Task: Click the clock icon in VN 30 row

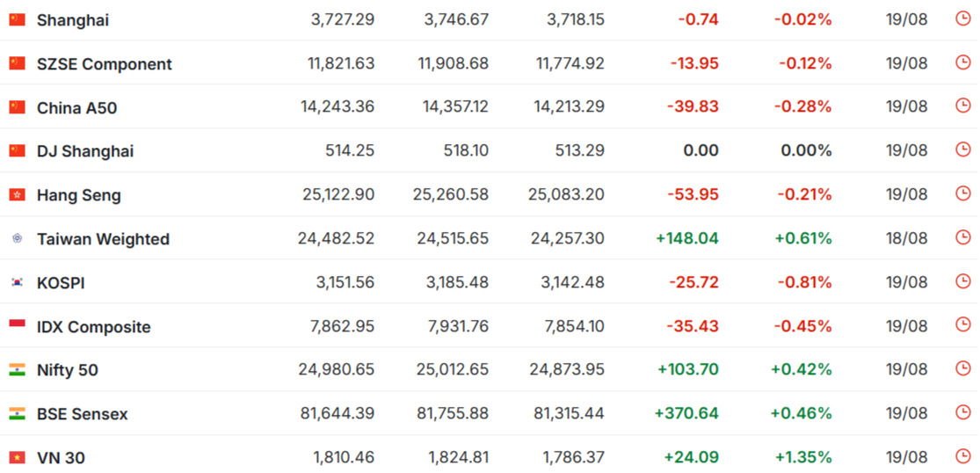Action: coord(963,456)
